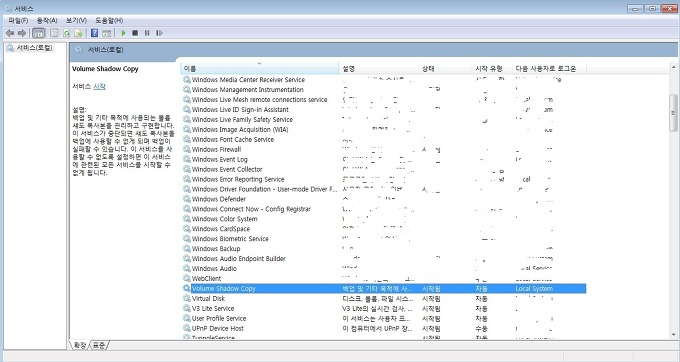The width and height of the screenshot is (680, 362).
Task: Click the 수동 startup type of UPnP Device Host
Action: pyautogui.click(x=481, y=328)
